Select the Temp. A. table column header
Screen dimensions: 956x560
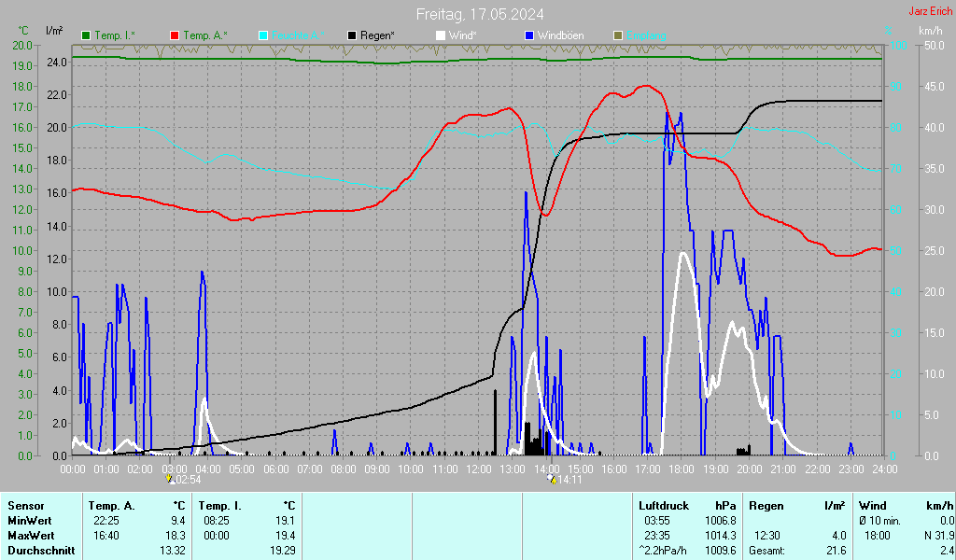(x=111, y=505)
